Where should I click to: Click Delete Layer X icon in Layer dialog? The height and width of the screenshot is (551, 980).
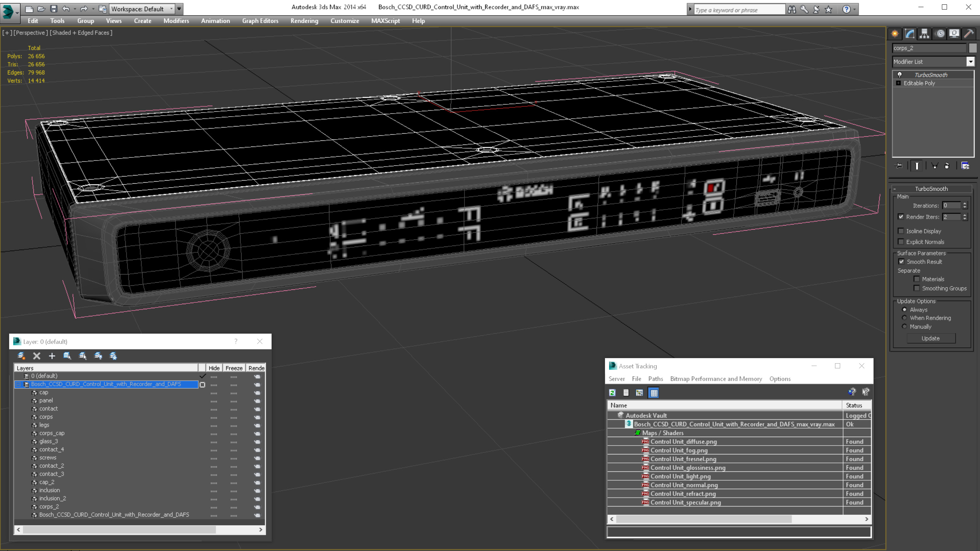(36, 355)
